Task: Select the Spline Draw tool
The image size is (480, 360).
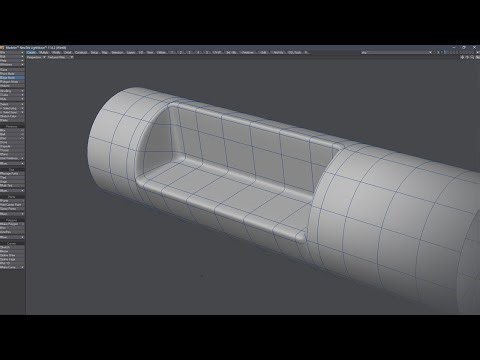Action: pyautogui.click(x=12, y=255)
